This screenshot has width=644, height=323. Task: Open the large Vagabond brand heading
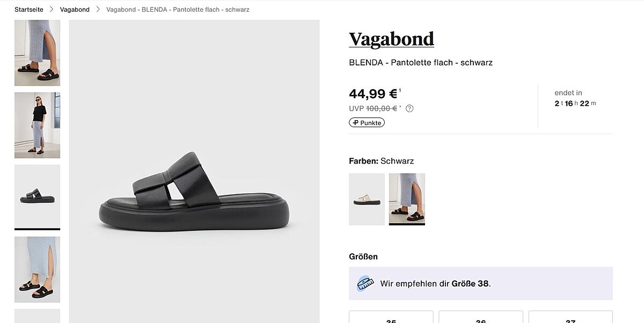click(391, 39)
